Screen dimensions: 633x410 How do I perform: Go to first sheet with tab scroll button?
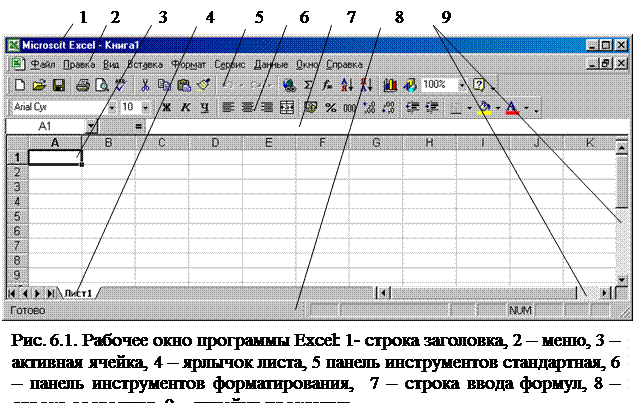(x=13, y=293)
